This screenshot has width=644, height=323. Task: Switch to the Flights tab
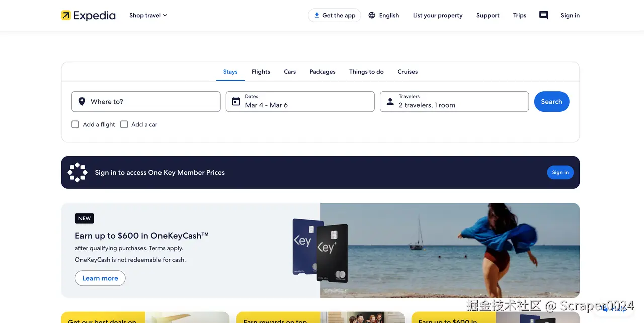261,71
